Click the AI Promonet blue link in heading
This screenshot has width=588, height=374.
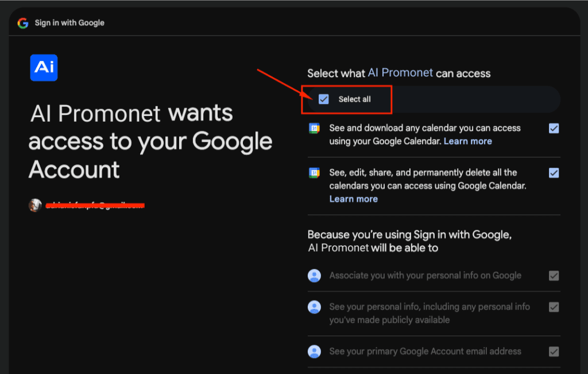pyautogui.click(x=400, y=73)
